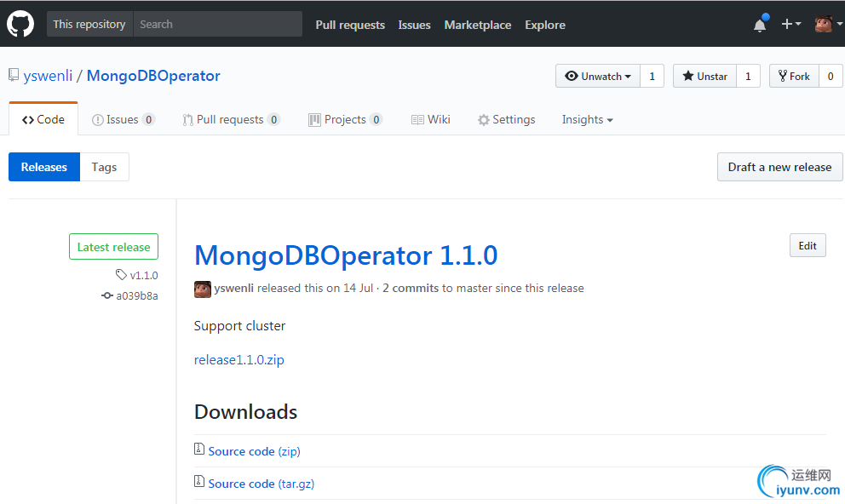Screen dimensions: 845x504
Task: Click the commit icon next to a039b8a
Action: (107, 295)
